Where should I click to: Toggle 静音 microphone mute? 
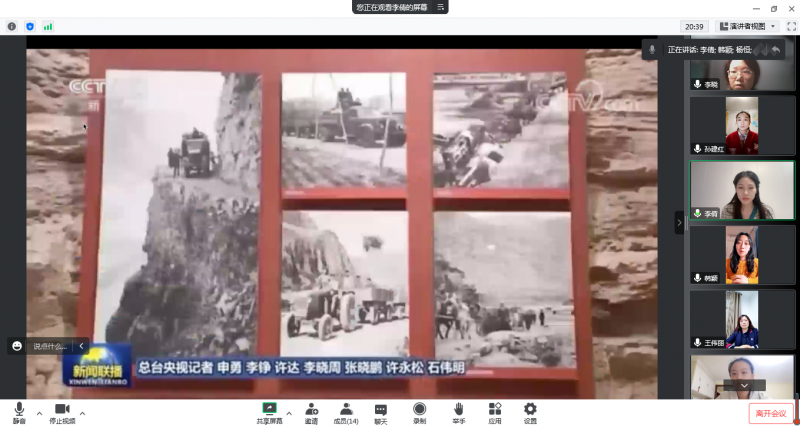point(19,412)
